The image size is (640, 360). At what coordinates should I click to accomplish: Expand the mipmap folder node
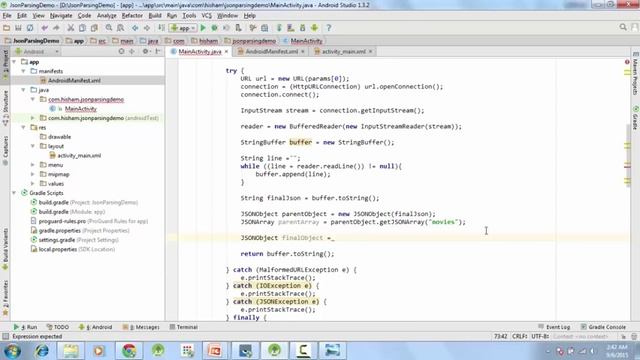click(33, 174)
